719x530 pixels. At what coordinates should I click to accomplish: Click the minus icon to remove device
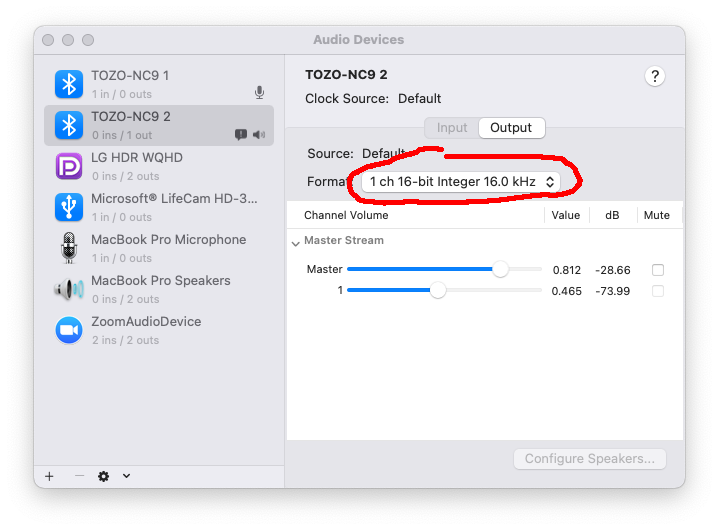79,476
